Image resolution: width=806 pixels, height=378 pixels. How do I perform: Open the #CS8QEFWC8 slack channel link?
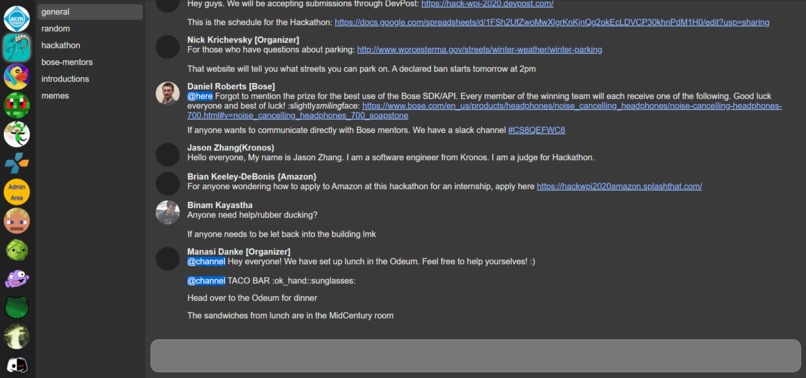tap(537, 130)
